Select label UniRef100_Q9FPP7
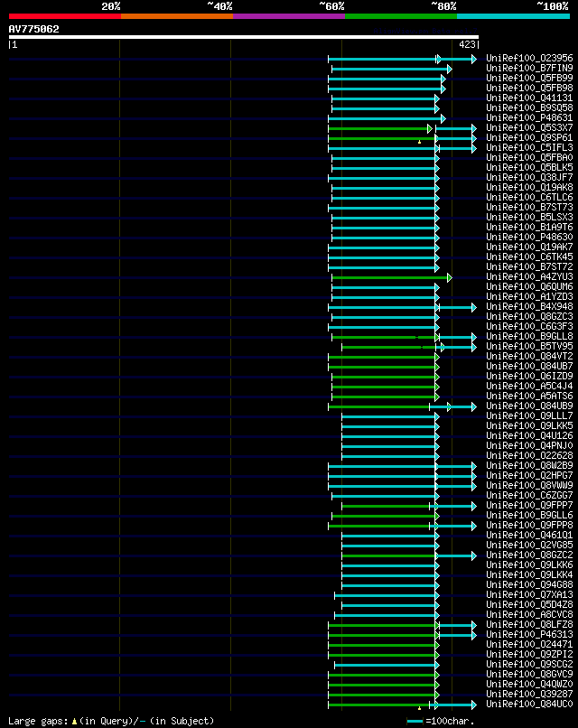Image resolution: width=578 pixels, height=728 pixels. (x=530, y=506)
